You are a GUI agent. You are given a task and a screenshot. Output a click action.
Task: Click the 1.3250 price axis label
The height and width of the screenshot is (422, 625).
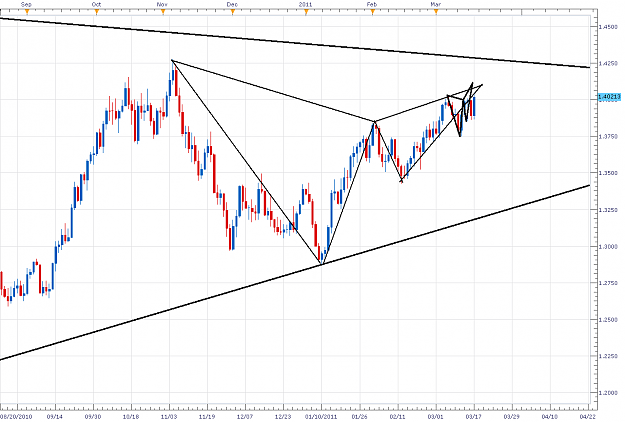(x=608, y=210)
